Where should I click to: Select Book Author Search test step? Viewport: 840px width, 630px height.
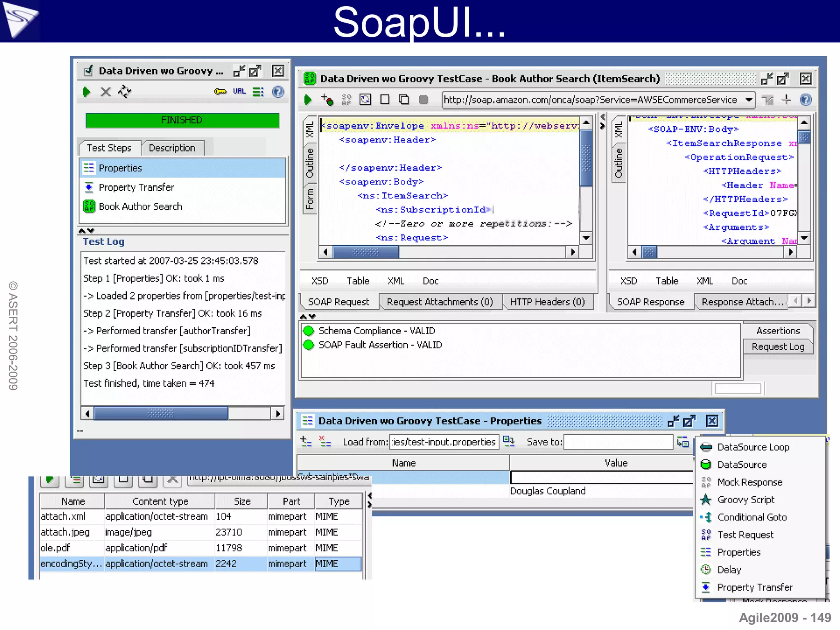(183, 206)
